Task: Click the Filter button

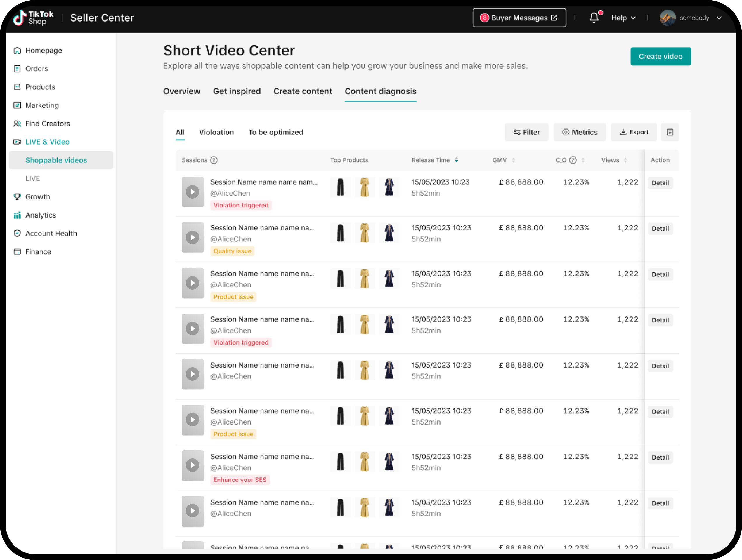Action: click(x=526, y=132)
